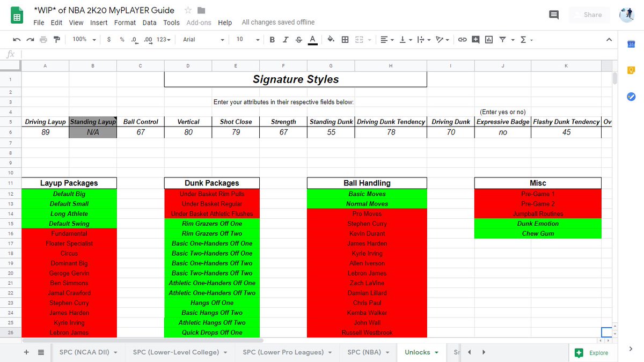Open the 100% zoom dropdown
The image size is (644, 362).
(x=84, y=40)
